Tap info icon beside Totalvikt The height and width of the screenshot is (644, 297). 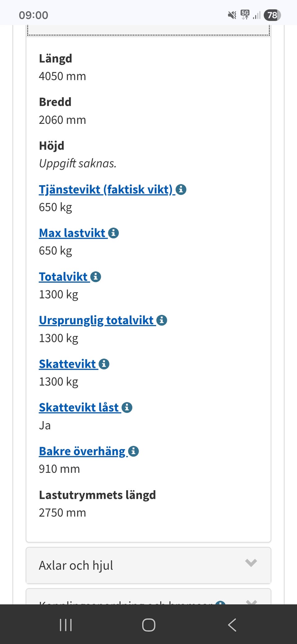[x=96, y=276]
